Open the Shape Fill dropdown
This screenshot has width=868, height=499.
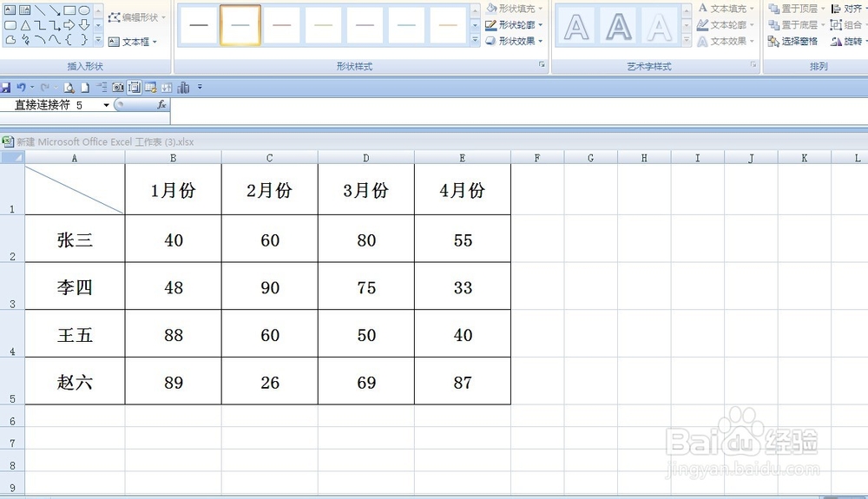coord(514,9)
